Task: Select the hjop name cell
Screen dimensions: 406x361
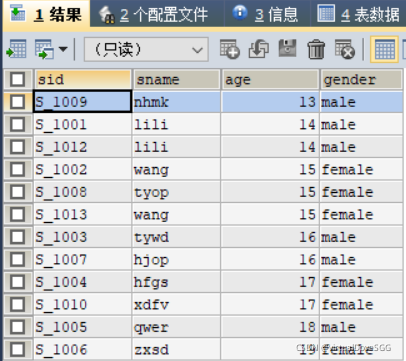Action: 176,260
